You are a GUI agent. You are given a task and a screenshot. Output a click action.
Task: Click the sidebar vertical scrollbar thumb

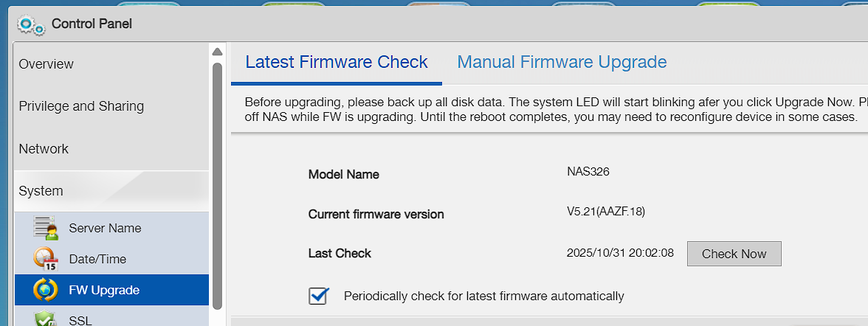[x=217, y=184]
